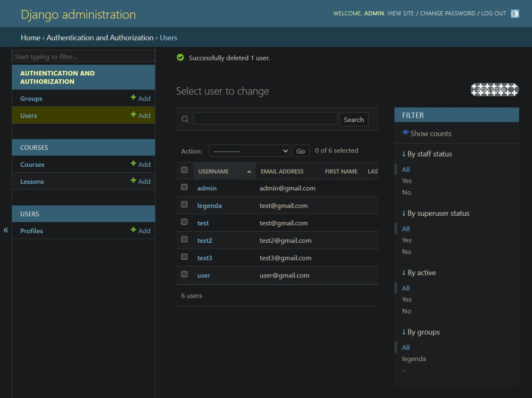Viewport: 532px width, 398px height.
Task: Check the box for user test3
Action: [184, 257]
